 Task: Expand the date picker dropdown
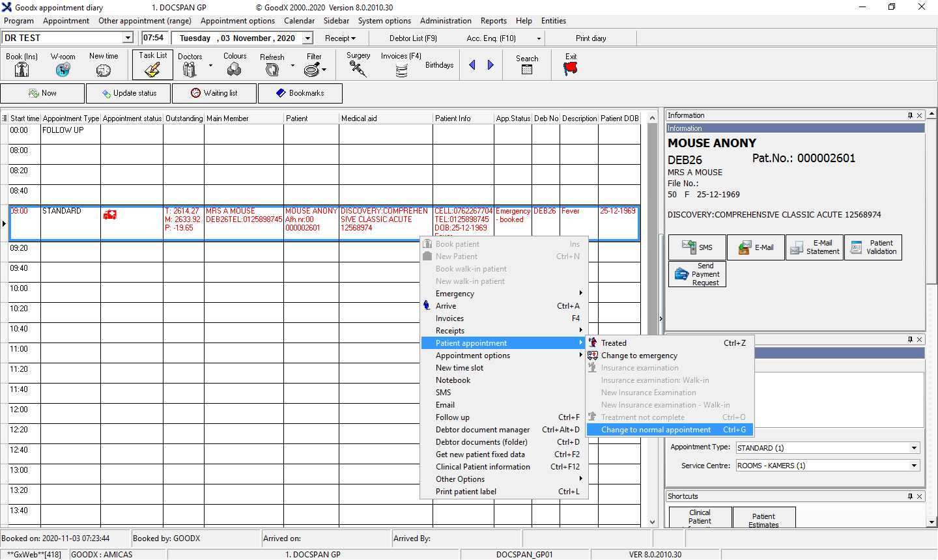pos(307,38)
